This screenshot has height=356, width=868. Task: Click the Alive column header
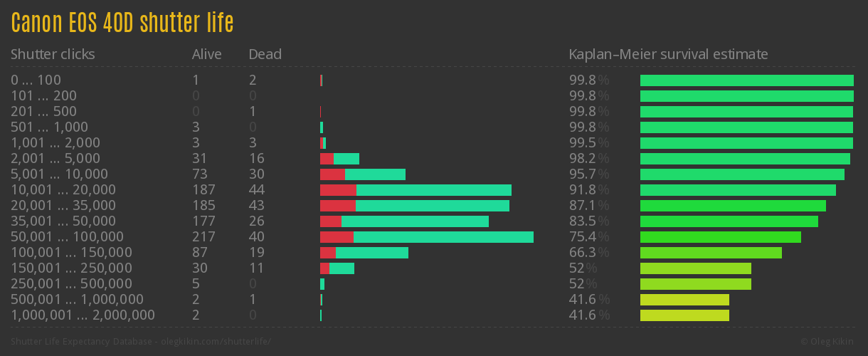[x=206, y=55]
